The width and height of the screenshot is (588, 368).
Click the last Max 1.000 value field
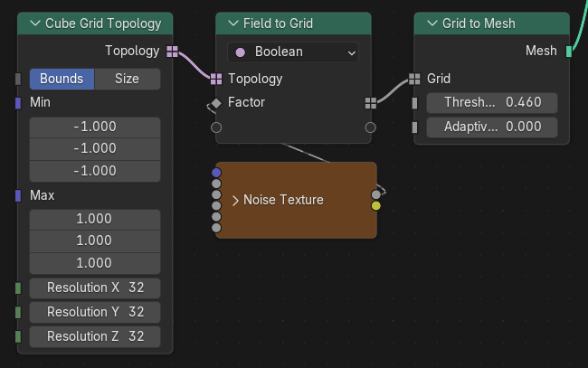(95, 263)
